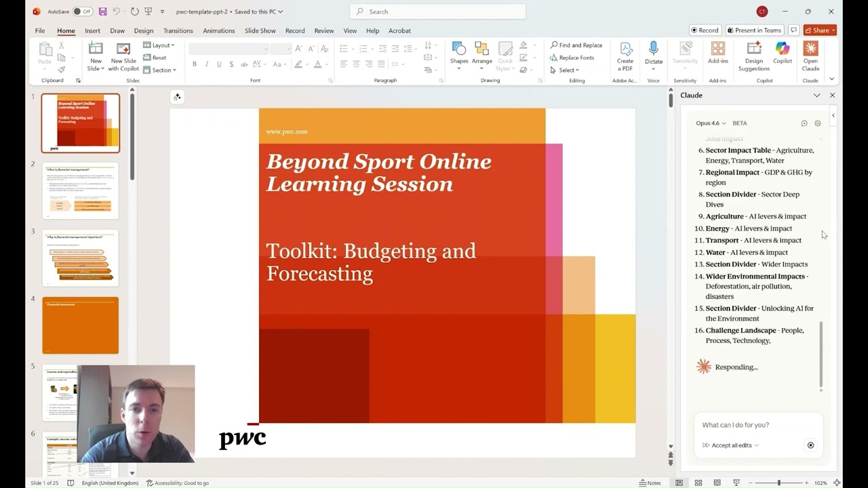
Task: Reset the slide layout
Action: 155,58
